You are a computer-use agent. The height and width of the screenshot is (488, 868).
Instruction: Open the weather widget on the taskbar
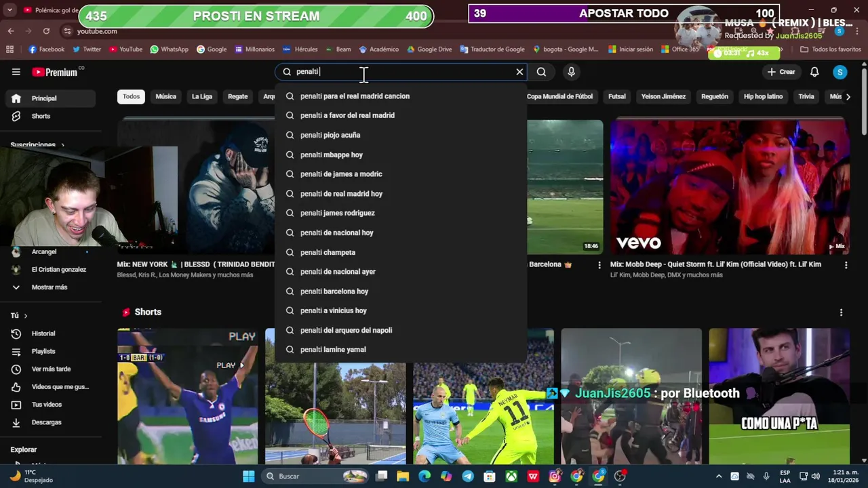pos(33,476)
